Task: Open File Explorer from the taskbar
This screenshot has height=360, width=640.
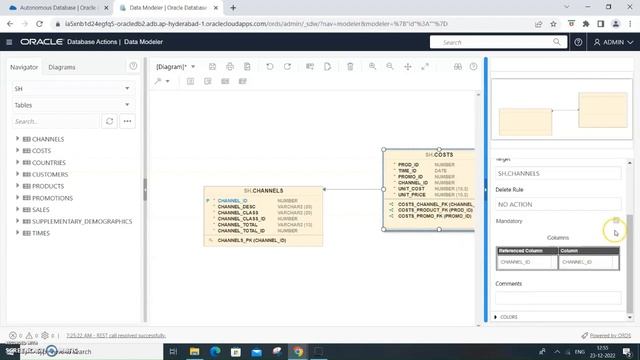Action: pos(195,351)
